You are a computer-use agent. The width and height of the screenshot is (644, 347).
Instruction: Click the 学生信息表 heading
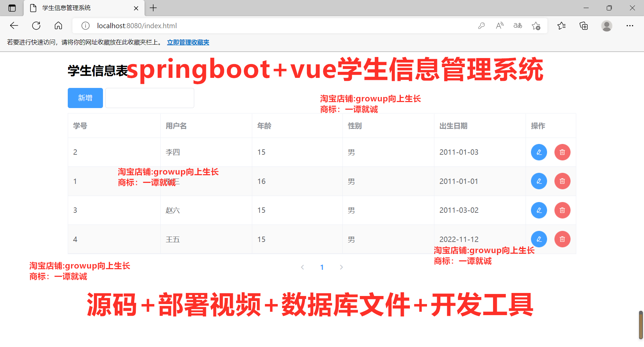(x=98, y=71)
